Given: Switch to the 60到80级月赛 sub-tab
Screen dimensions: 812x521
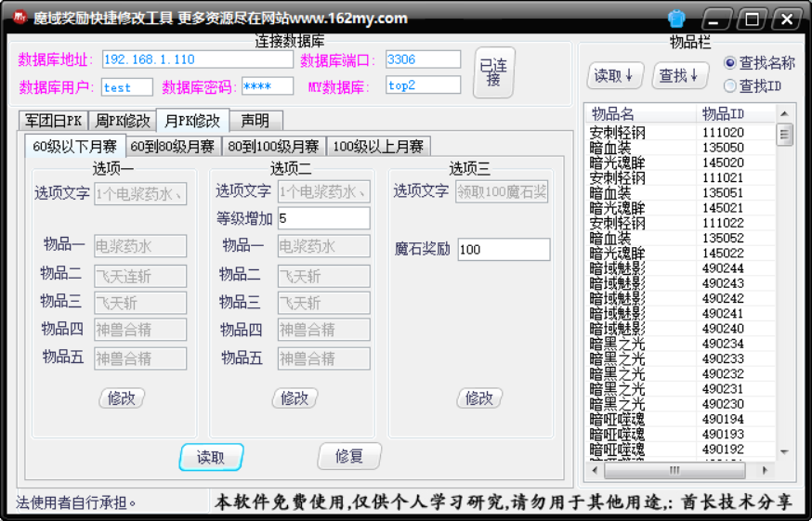Looking at the screenshot, I should coord(172,146).
